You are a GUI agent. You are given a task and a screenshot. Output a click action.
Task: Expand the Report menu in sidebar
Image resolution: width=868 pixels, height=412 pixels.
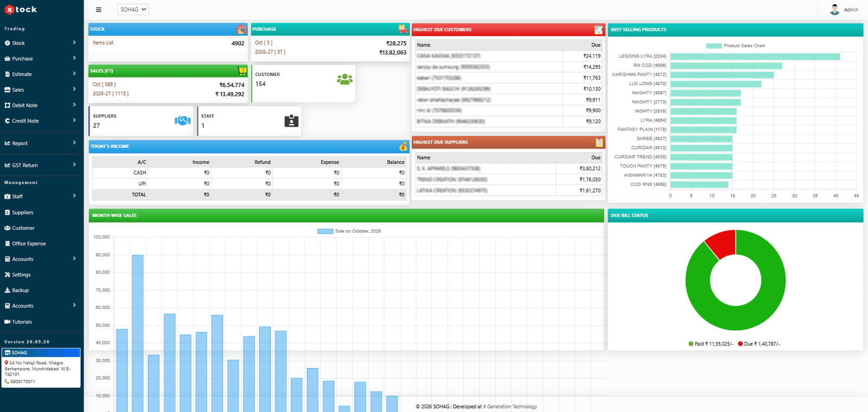[42, 143]
